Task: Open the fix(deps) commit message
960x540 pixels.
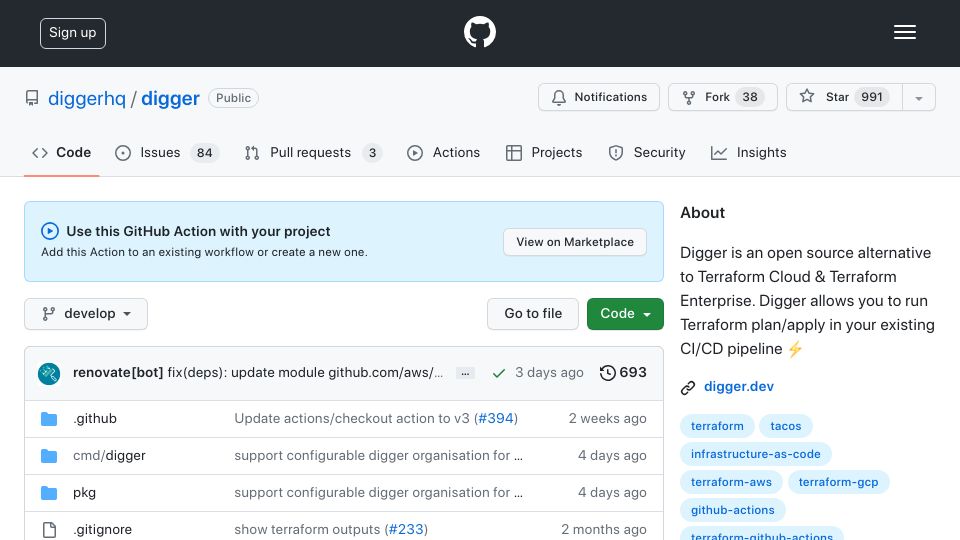Action: (306, 372)
